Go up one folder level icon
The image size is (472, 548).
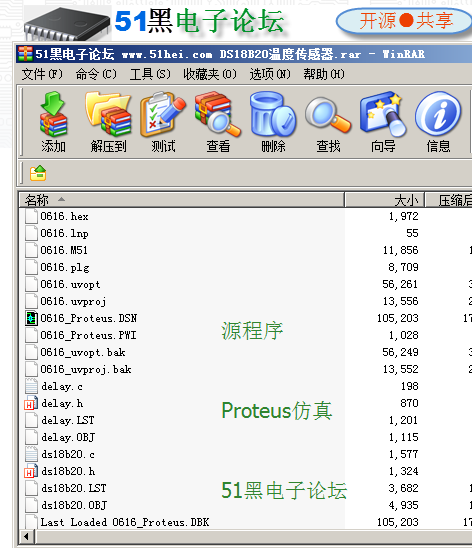coord(38,173)
